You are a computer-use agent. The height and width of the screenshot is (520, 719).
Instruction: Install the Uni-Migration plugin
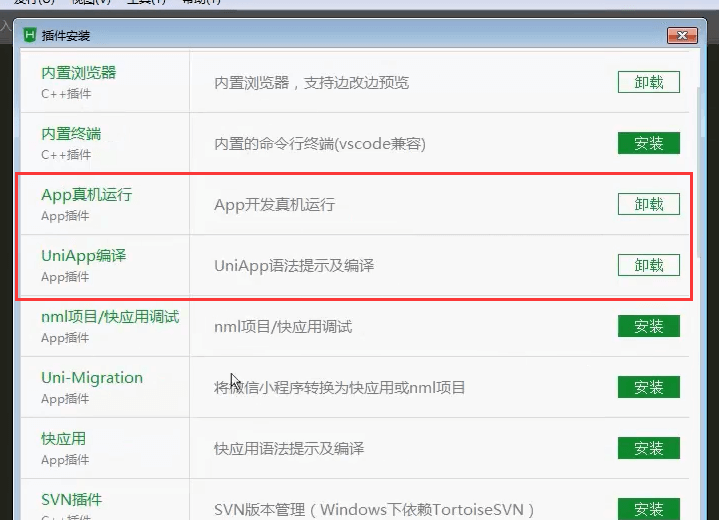coord(648,387)
